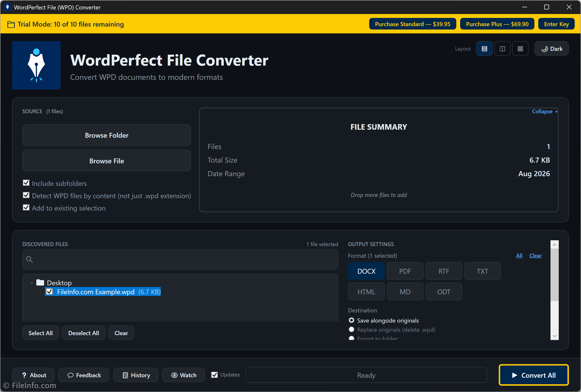Image resolution: width=581 pixels, height=392 pixels.
Task: Click the search magnifier icon in Discovered Files
Action: click(x=30, y=260)
